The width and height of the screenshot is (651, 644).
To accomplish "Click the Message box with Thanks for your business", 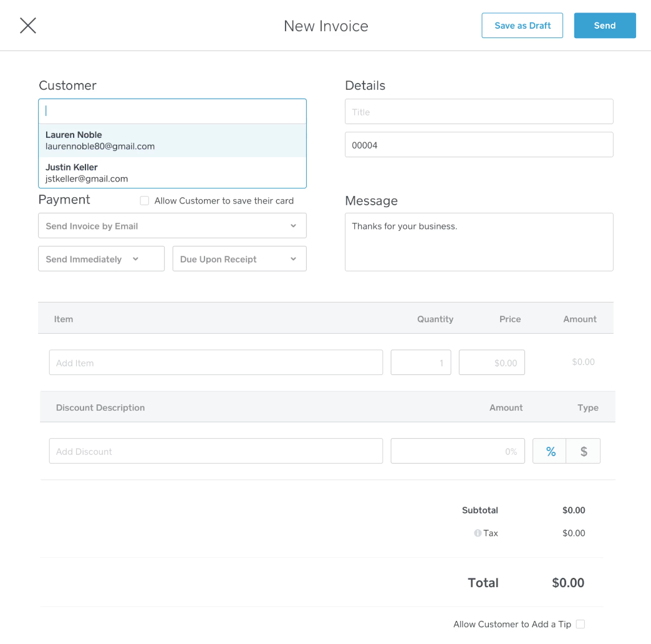I will click(479, 242).
